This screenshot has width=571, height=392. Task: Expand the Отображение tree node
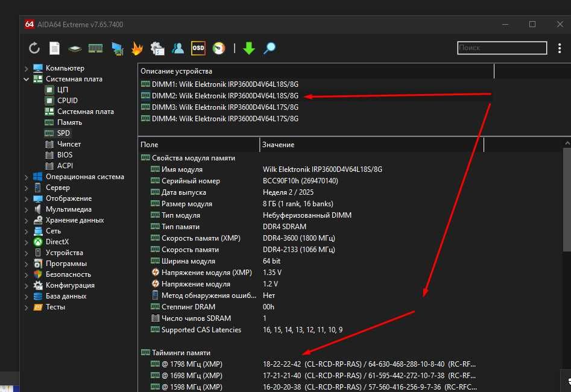click(x=26, y=199)
